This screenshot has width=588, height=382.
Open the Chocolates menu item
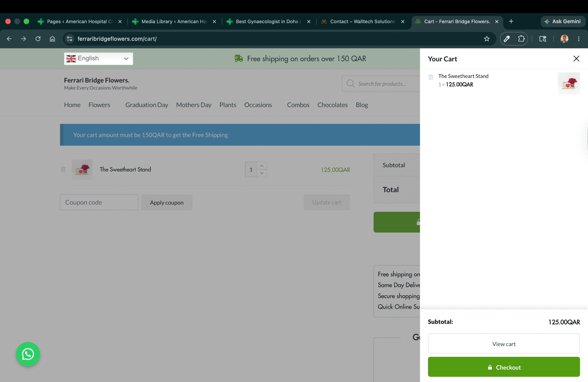click(x=333, y=105)
